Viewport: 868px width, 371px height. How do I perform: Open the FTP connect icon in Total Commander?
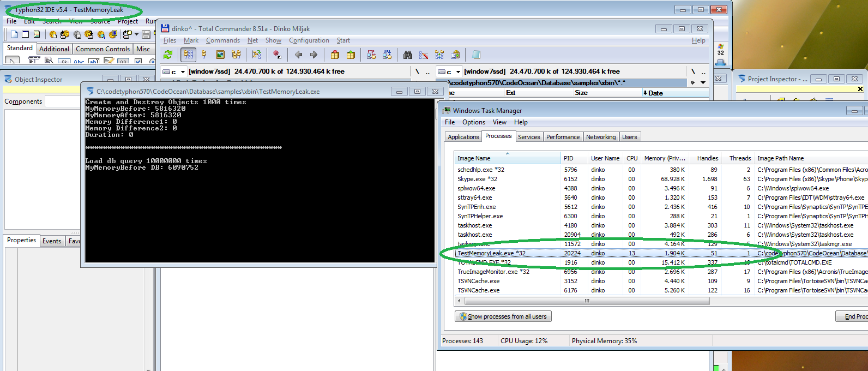pos(371,55)
